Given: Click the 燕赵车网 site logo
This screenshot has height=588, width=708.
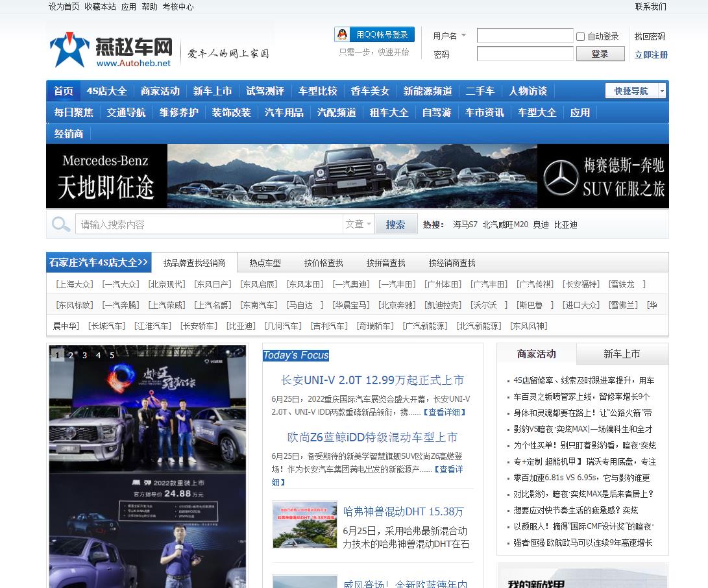Looking at the screenshot, I should pyautogui.click(x=111, y=50).
